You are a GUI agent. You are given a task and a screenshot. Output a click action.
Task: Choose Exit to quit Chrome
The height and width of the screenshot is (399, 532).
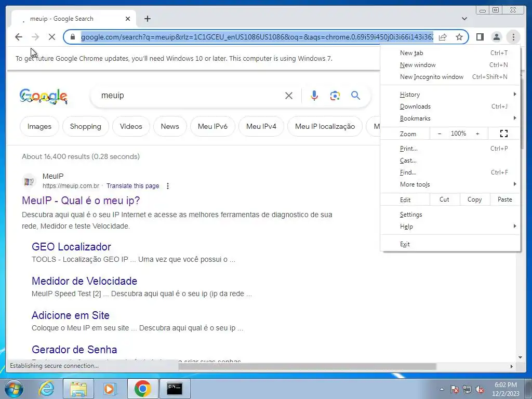point(450,244)
